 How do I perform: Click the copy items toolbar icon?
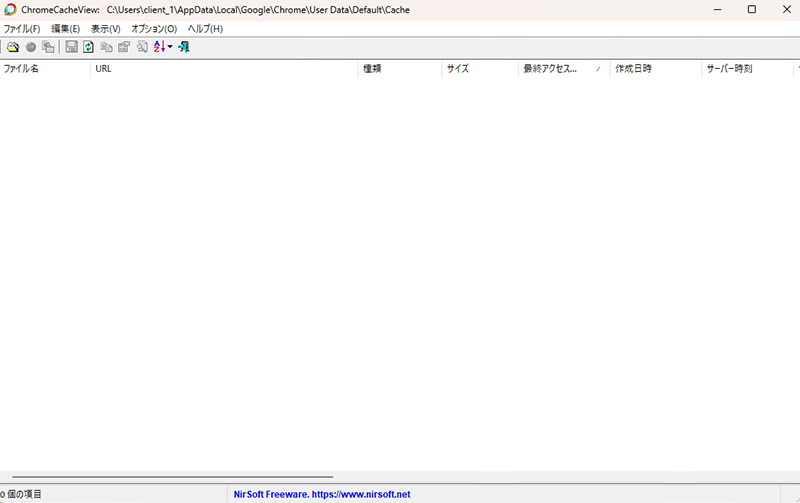click(107, 47)
